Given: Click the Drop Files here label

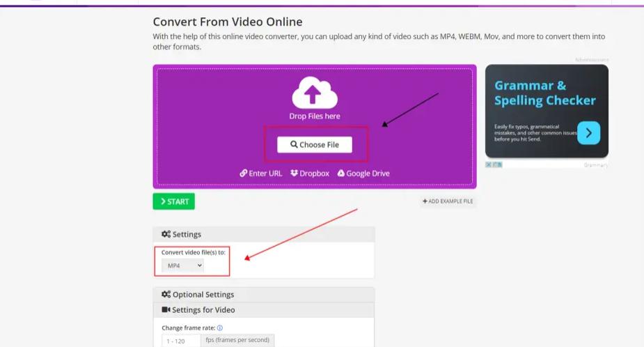Looking at the screenshot, I should click(x=315, y=116).
